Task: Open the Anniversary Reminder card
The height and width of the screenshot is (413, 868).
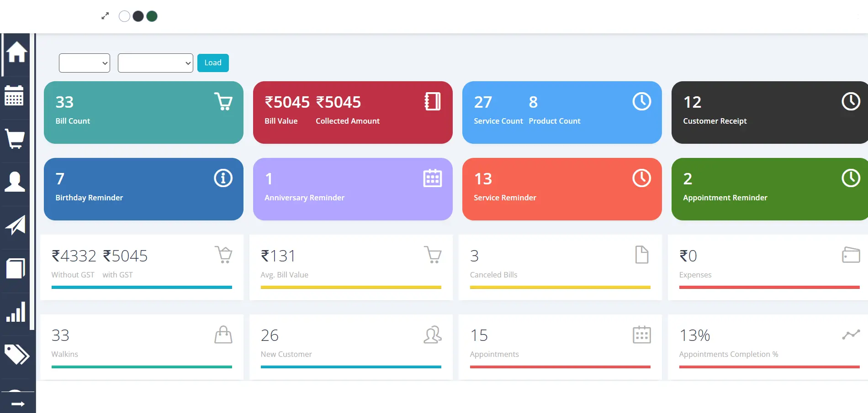Action: [353, 189]
